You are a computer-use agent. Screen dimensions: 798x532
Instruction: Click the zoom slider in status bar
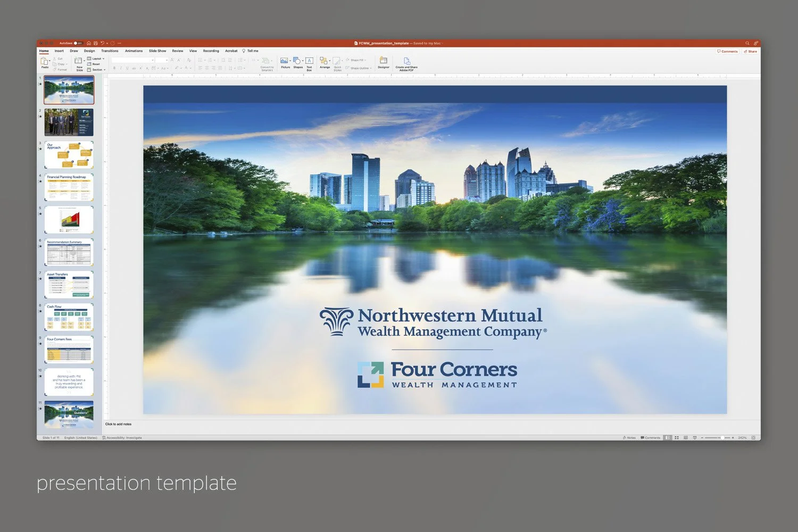coord(717,438)
